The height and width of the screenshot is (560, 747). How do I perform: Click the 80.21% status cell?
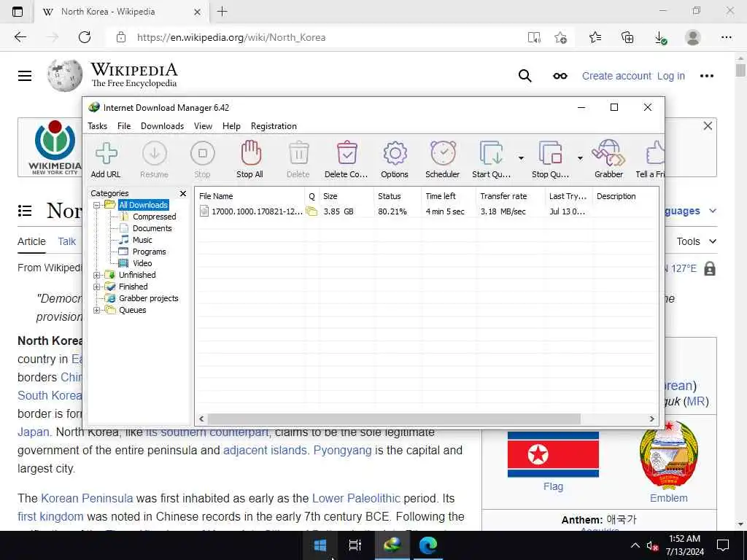click(x=392, y=211)
